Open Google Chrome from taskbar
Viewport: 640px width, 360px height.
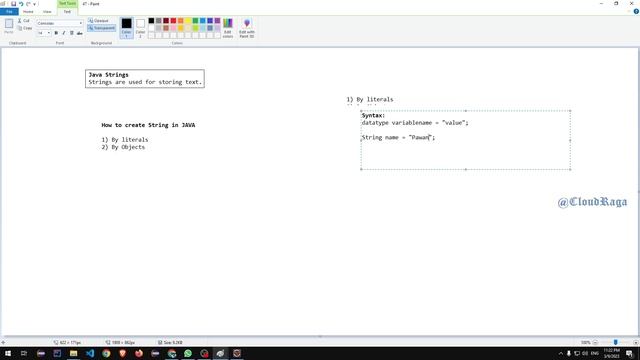click(106, 353)
